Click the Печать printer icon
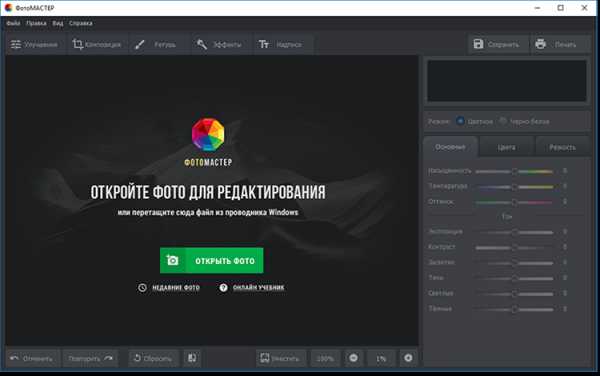This screenshot has height=376, width=600. [x=540, y=44]
